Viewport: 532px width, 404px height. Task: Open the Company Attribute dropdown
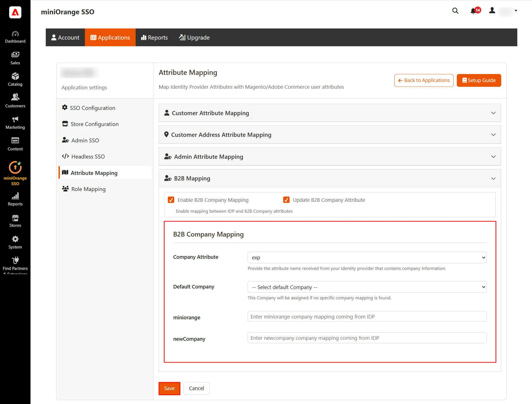(367, 257)
